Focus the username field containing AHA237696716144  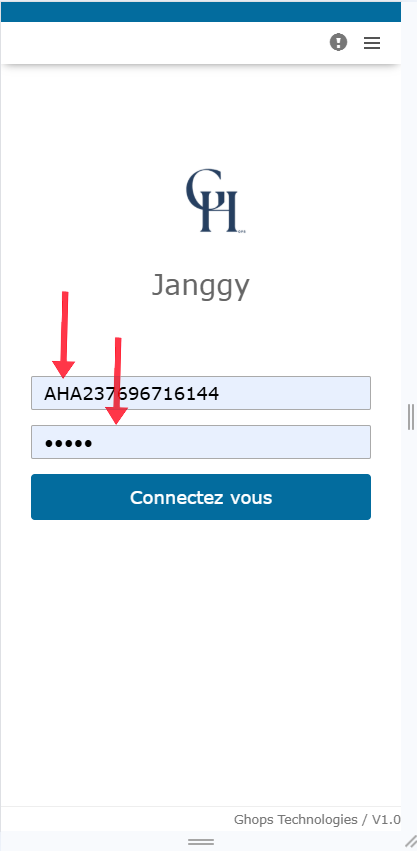(201, 393)
